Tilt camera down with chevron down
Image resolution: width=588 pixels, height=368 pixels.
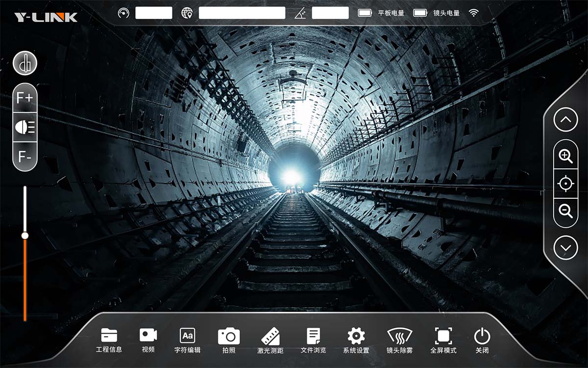[566, 248]
